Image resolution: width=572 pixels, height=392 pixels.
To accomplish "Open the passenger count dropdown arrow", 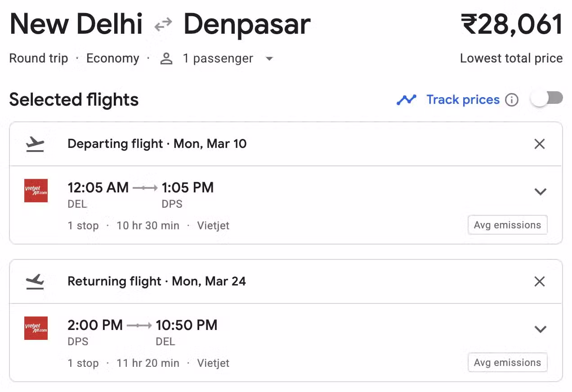I will pyautogui.click(x=269, y=59).
